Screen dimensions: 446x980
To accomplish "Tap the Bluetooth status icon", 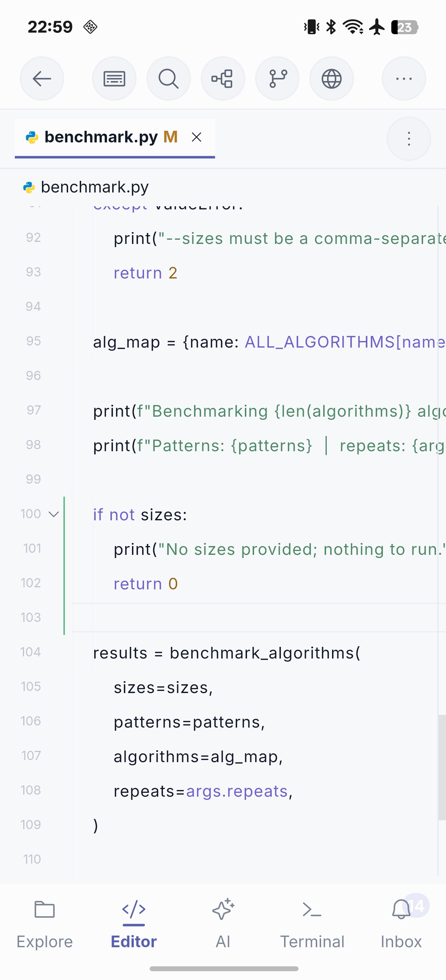I will [331, 27].
